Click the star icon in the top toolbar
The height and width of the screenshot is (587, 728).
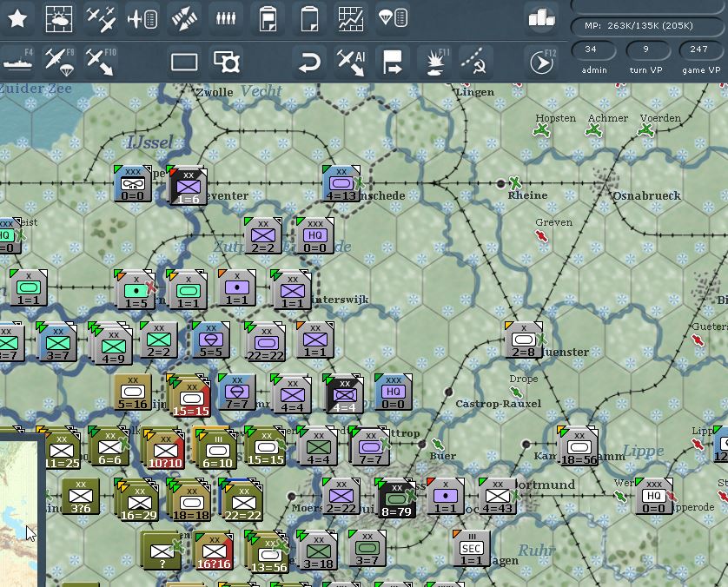(17, 18)
